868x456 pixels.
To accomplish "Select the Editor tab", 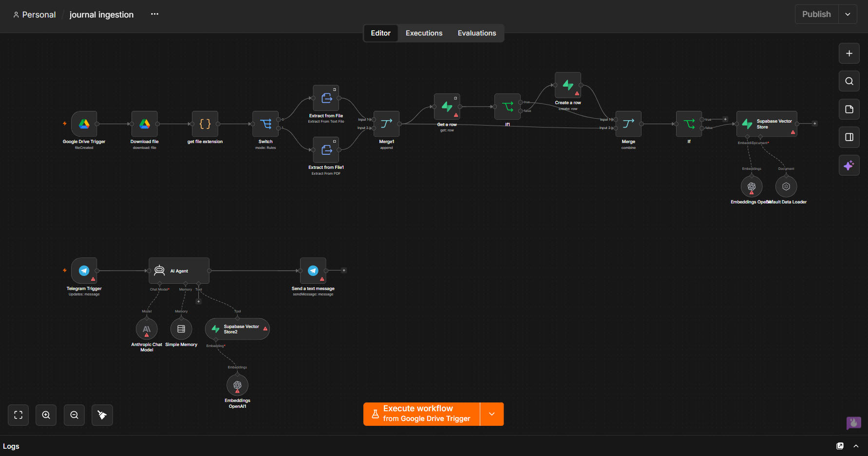I will coord(381,33).
